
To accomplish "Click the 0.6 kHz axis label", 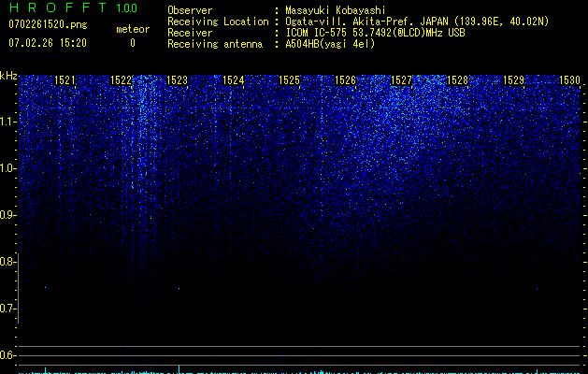I will tap(7, 355).
